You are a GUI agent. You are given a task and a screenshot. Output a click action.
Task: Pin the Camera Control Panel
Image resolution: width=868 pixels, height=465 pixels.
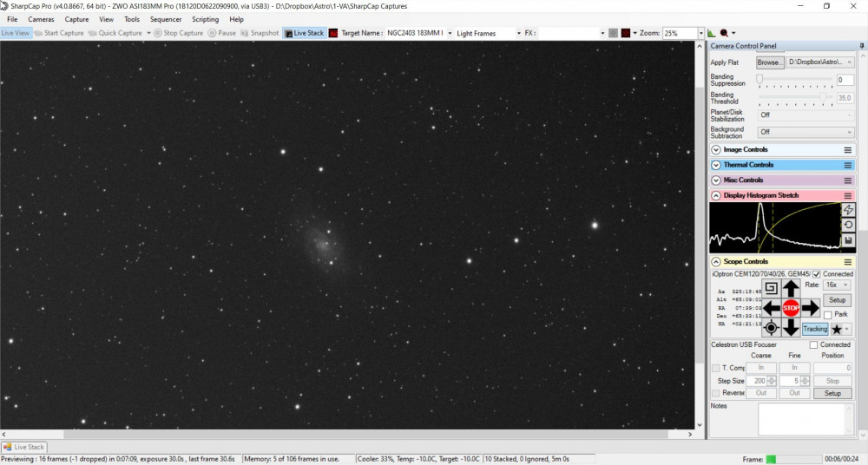coord(861,46)
